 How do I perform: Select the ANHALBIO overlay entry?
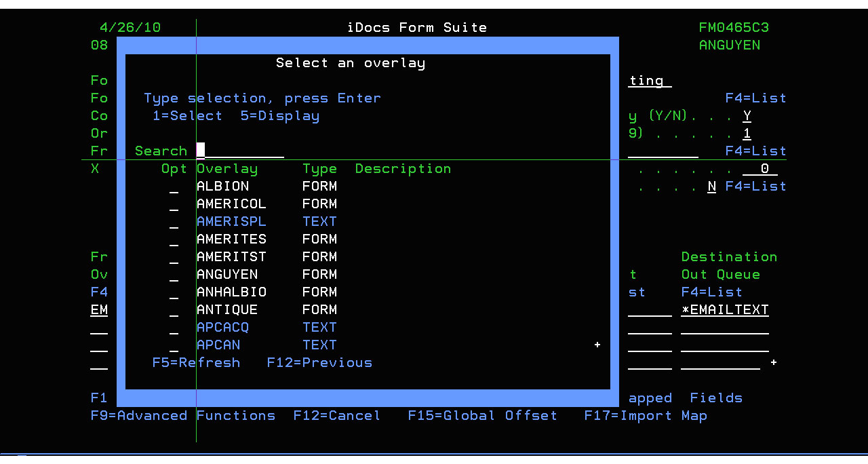tap(231, 292)
